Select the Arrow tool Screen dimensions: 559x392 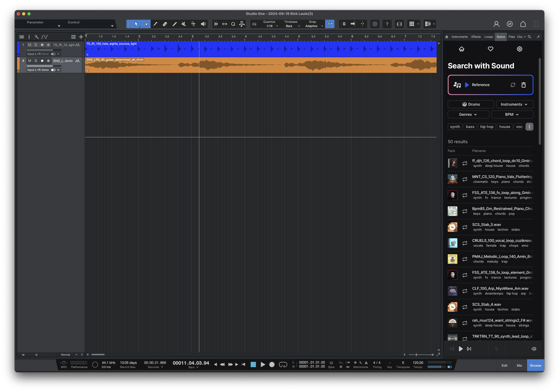pos(136,24)
